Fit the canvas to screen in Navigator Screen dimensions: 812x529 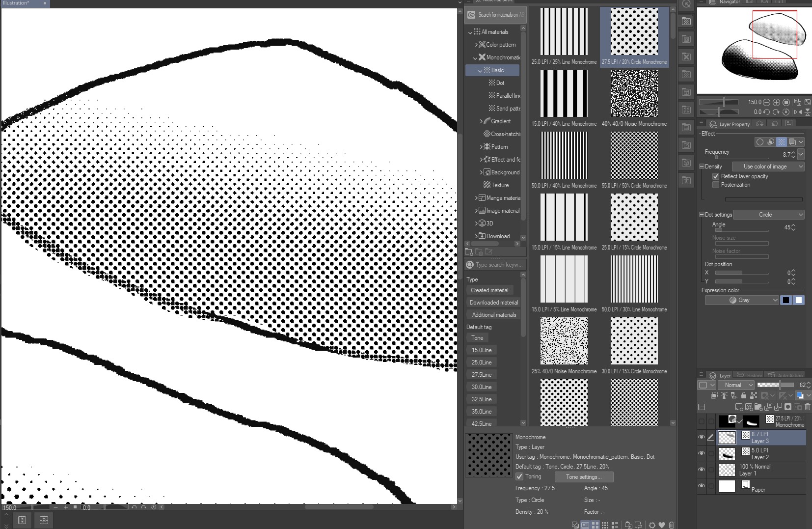coord(808,102)
